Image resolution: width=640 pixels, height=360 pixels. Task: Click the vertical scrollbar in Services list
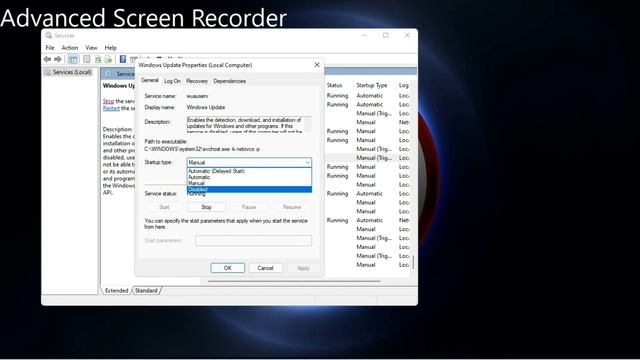(x=413, y=262)
